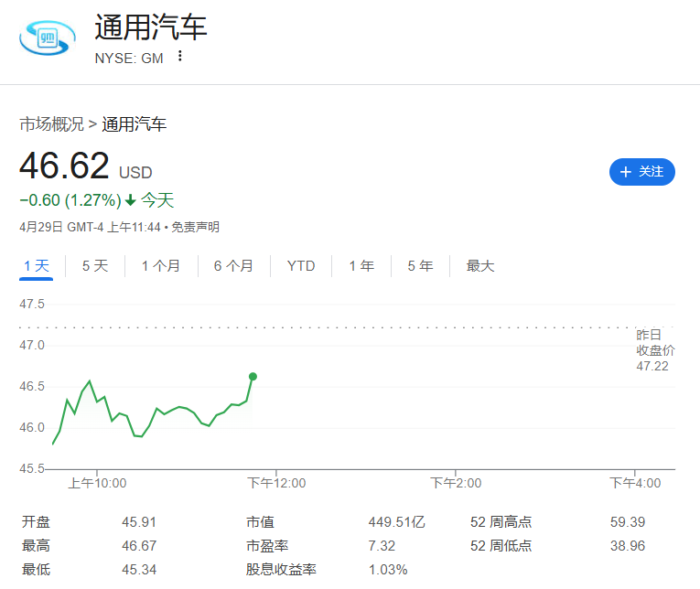This screenshot has width=700, height=589.
Task: Click the green down arrow price indicator
Action: (x=130, y=200)
